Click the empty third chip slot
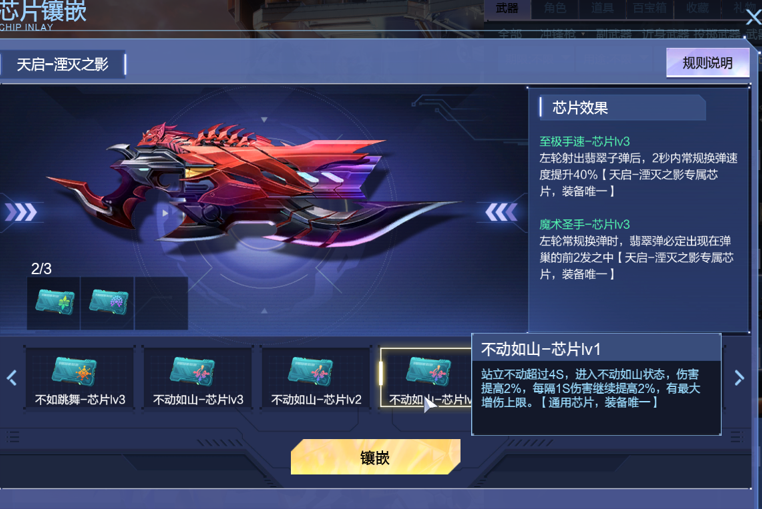This screenshot has width=762, height=509. pyautogui.click(x=161, y=303)
